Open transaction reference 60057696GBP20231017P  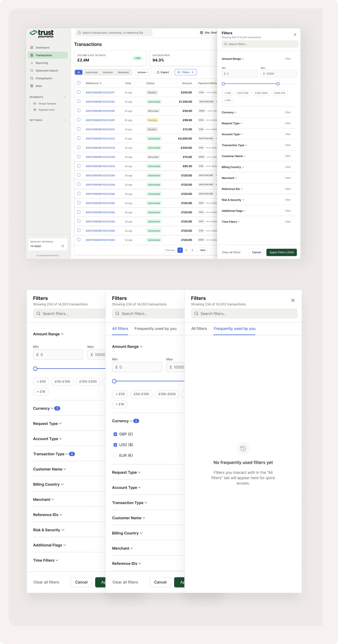tap(100, 92)
